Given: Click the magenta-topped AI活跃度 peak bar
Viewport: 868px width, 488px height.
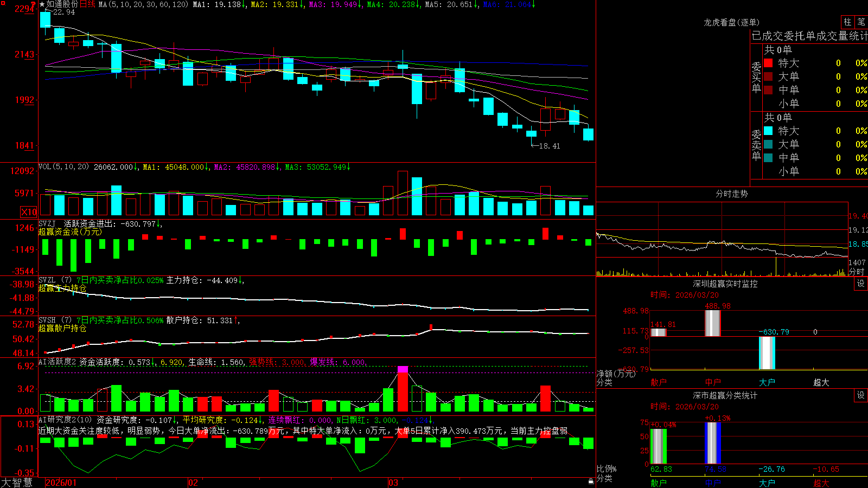Looking at the screenshot, I should [403, 389].
